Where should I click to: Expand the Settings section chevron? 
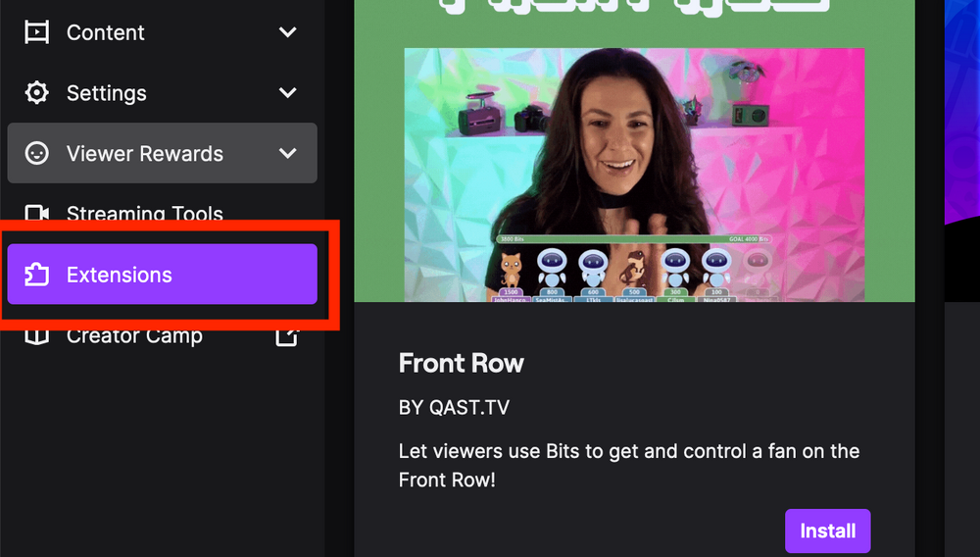tap(287, 92)
